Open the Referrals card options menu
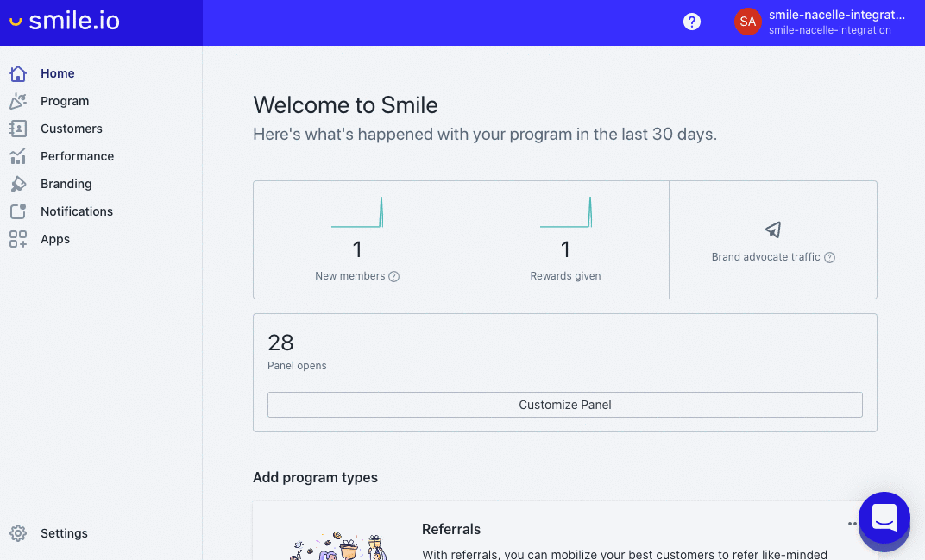 [x=852, y=524]
